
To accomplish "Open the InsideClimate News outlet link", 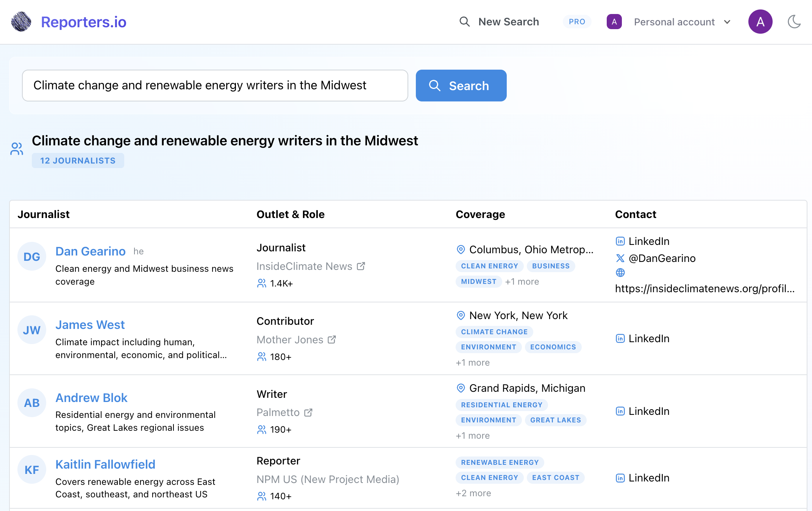I will (304, 266).
